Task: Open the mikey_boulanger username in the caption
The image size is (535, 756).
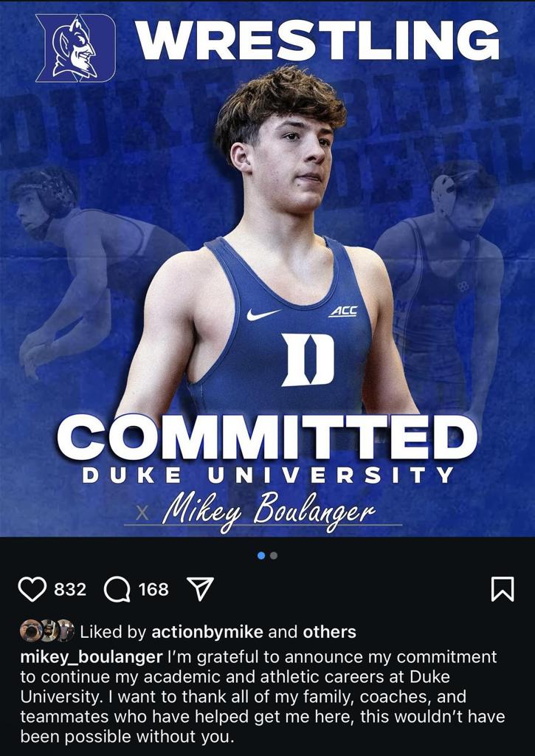Action: coord(92,656)
